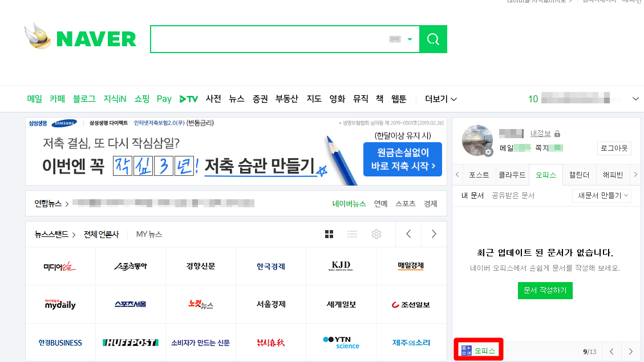Select the 스포츠 news category
644x362 pixels.
pyautogui.click(x=406, y=203)
